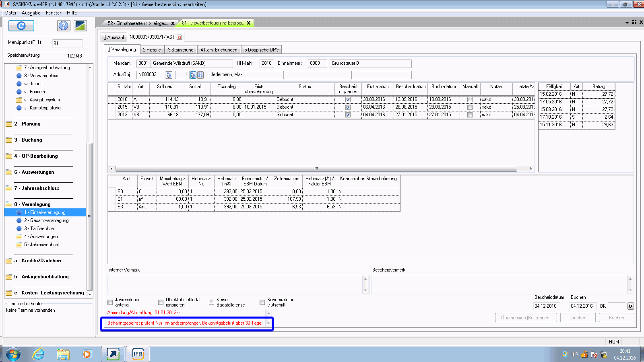
Task: Click the blue refresh button in sidebar
Action: coord(21,26)
